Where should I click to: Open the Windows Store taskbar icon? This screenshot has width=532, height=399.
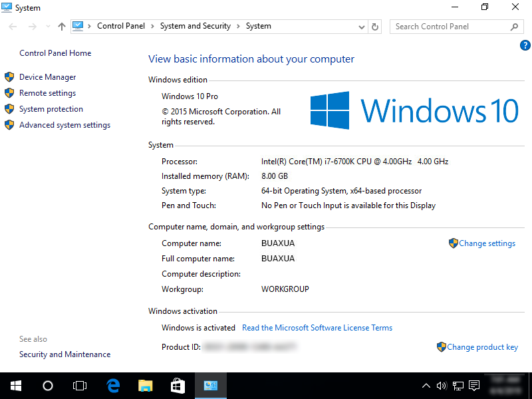178,386
